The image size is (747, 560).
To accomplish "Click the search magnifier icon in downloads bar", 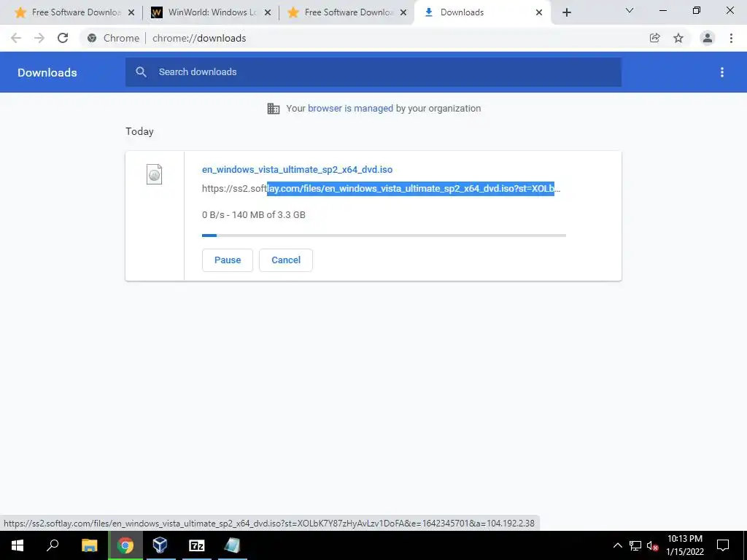I will click(141, 72).
